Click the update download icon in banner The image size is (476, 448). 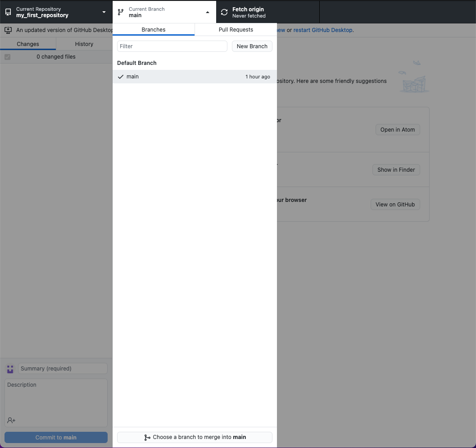point(8,30)
